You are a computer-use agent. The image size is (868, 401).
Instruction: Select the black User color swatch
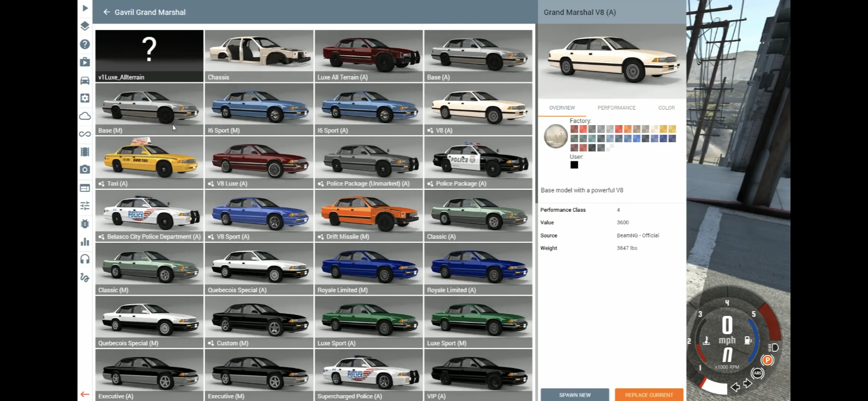pos(574,165)
